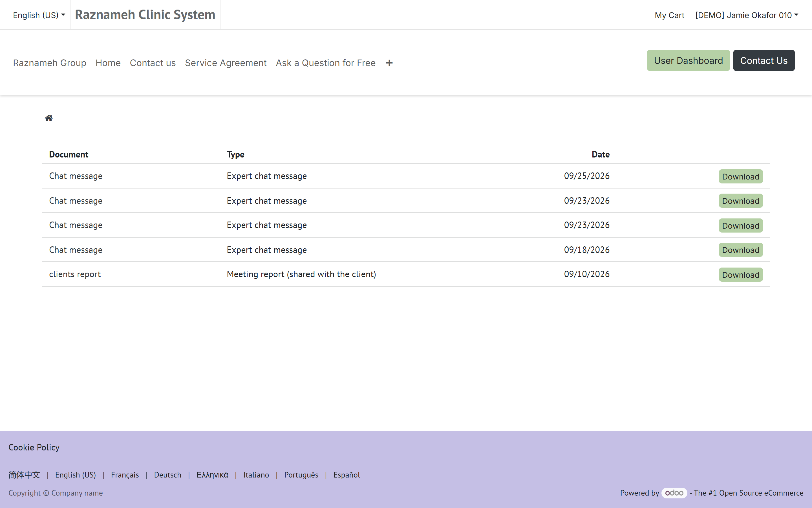Download the clients report document
This screenshot has height=508, width=812.
click(x=741, y=275)
